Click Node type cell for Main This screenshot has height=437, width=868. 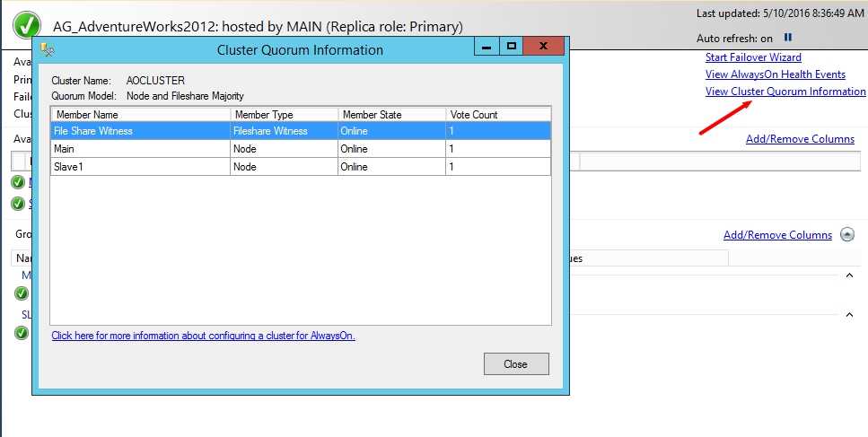(284, 149)
